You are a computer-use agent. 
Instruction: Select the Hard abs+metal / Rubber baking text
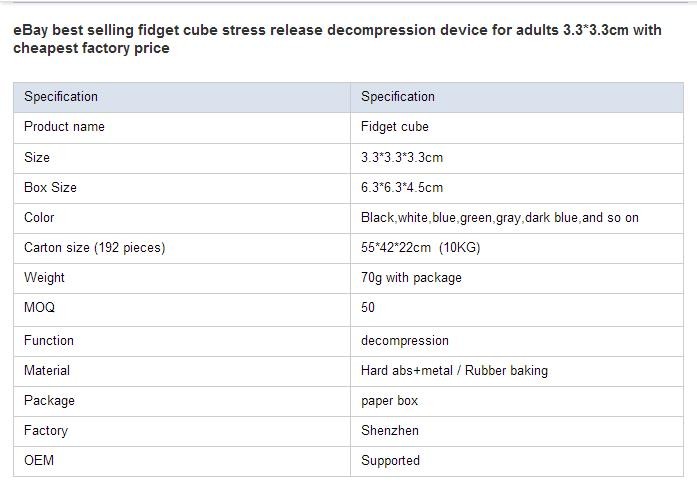(x=454, y=371)
